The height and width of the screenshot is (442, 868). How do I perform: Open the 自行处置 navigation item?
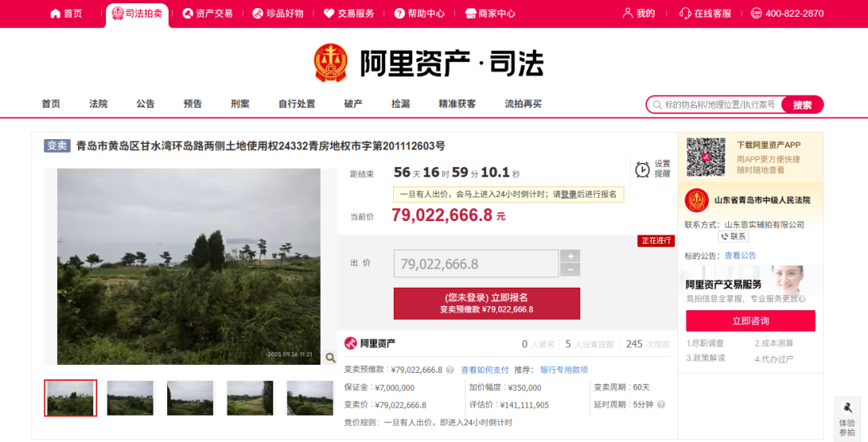(x=297, y=104)
